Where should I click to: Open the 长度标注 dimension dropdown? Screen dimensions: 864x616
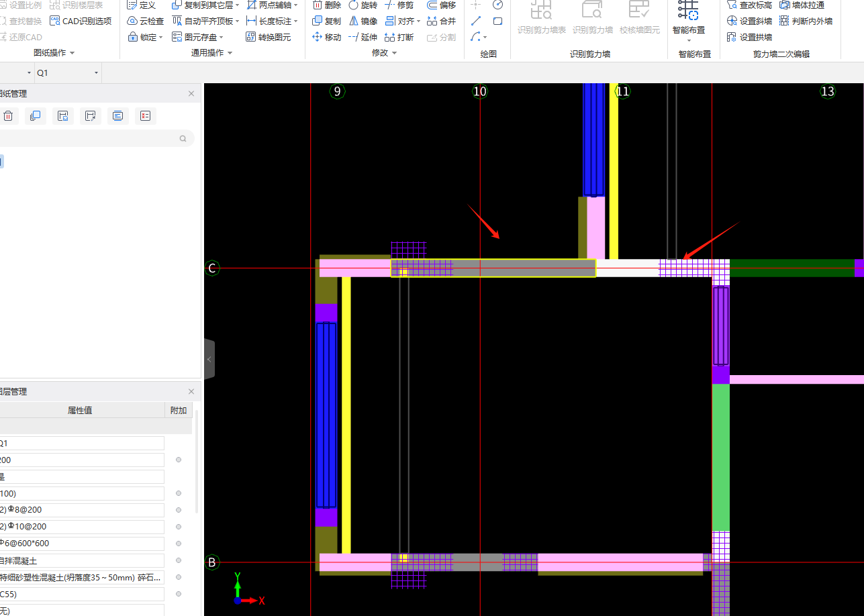[x=296, y=21]
